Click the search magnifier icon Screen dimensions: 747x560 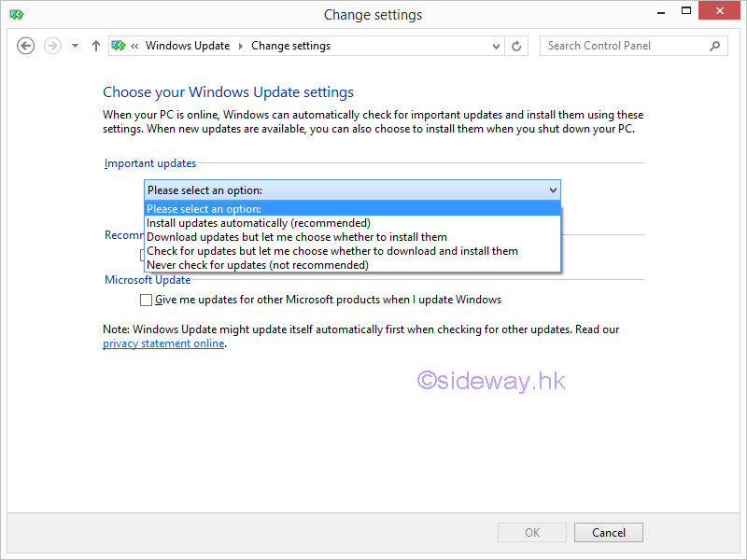[x=715, y=46]
